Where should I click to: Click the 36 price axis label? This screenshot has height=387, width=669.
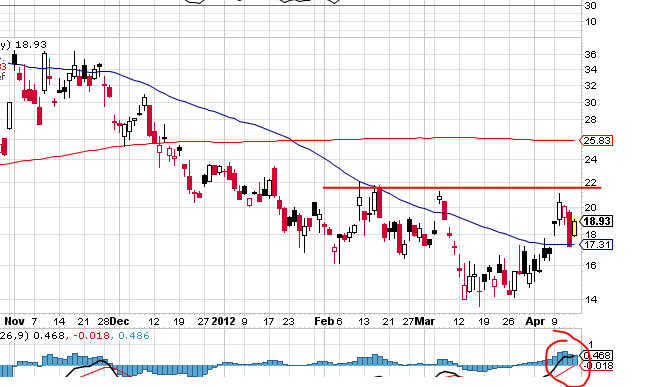point(590,54)
